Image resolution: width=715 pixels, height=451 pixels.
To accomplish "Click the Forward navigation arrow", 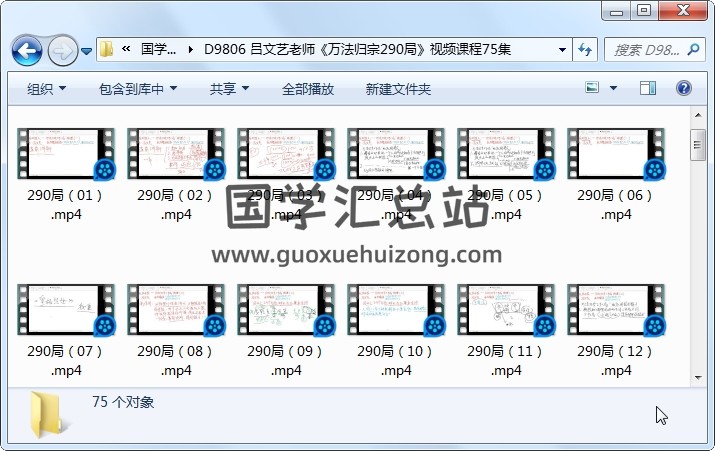I will point(62,51).
